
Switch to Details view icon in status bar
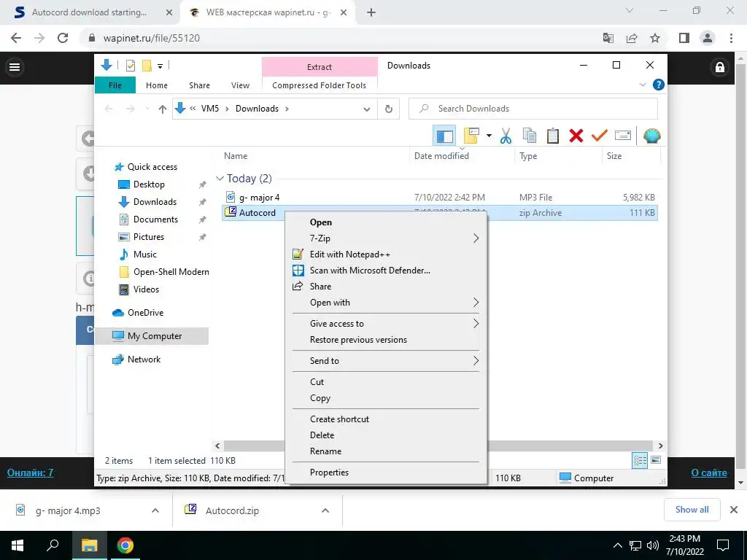(x=640, y=461)
